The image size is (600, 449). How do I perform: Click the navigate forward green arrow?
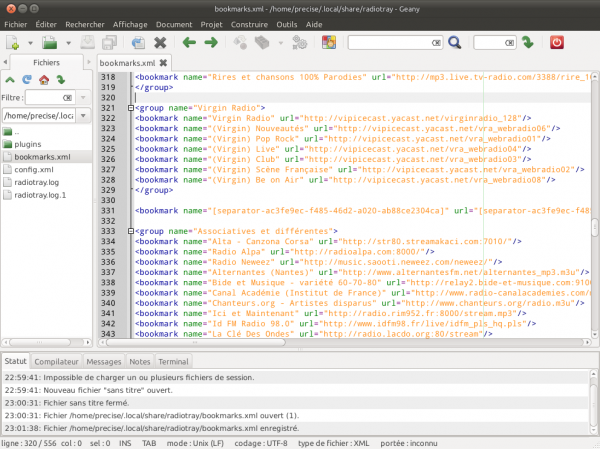211,42
